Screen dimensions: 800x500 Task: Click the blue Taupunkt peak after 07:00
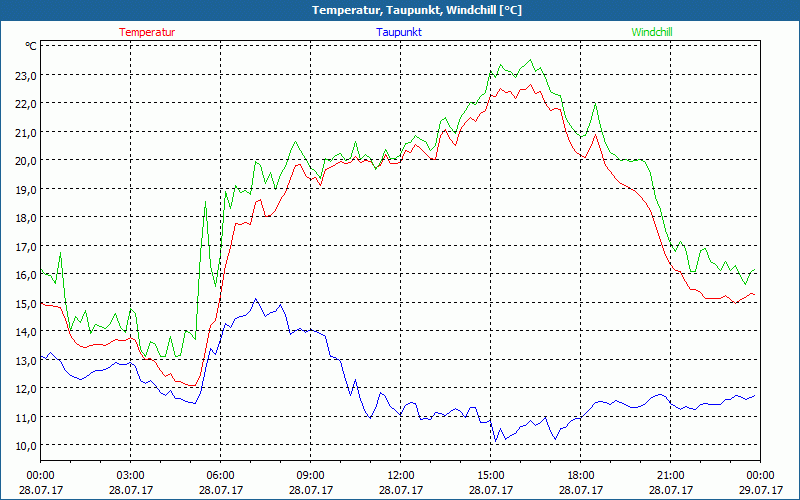point(256,299)
